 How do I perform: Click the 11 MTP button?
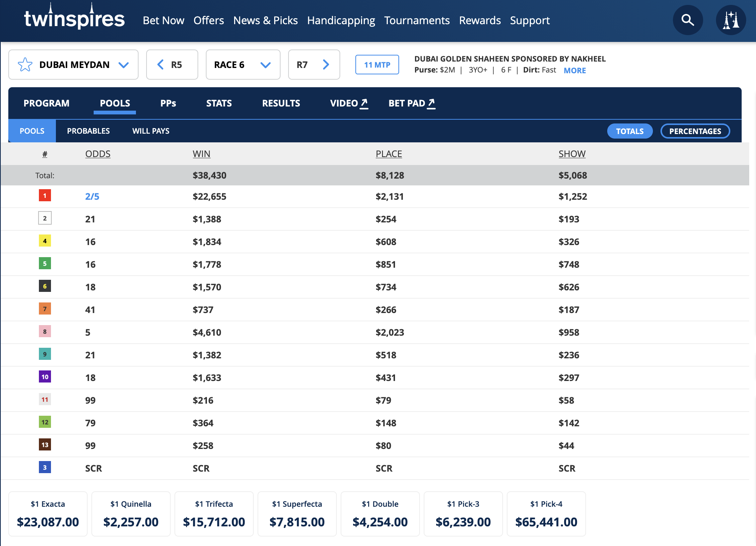(x=377, y=65)
